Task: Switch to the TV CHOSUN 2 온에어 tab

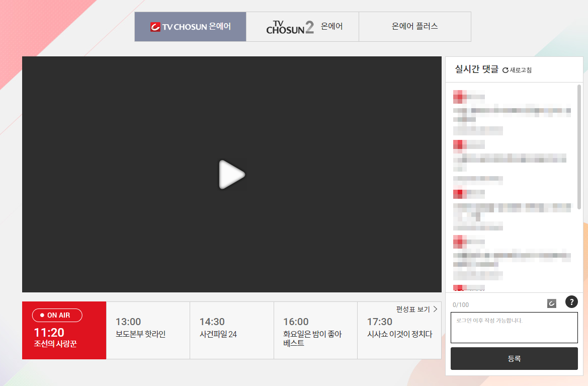Action: 302,26
